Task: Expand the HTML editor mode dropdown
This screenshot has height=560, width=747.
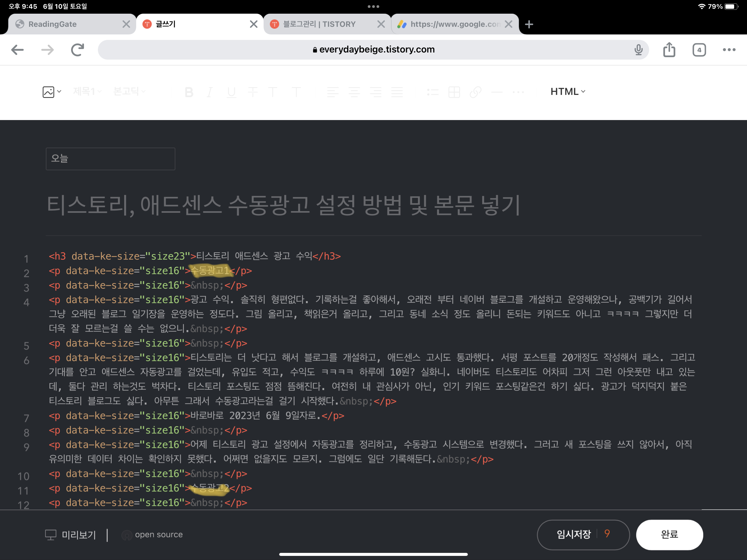Action: point(567,92)
